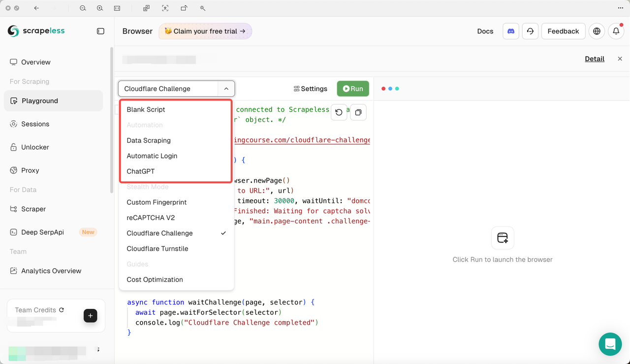Click the Browser page title
This screenshot has height=364, width=630.
(137, 31)
